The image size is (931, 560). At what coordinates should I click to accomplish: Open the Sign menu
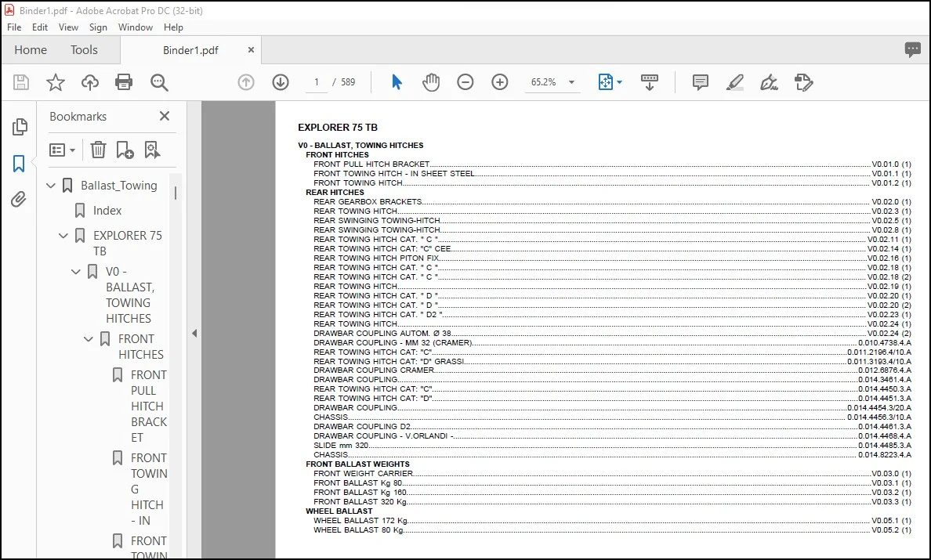point(98,27)
